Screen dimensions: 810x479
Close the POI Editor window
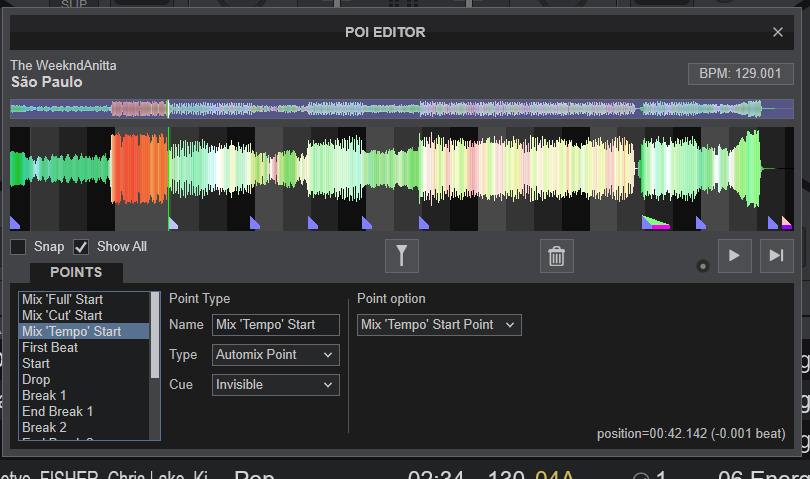point(778,32)
